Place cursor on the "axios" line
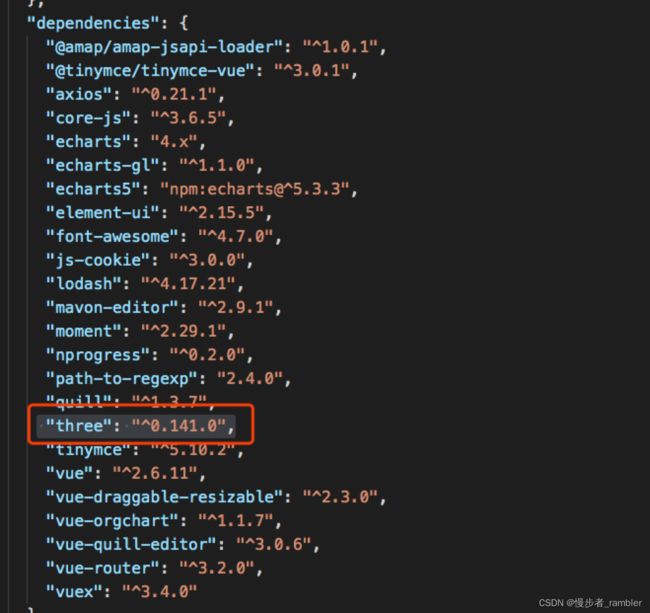Screen dimensions: 650x613 pos(135,94)
